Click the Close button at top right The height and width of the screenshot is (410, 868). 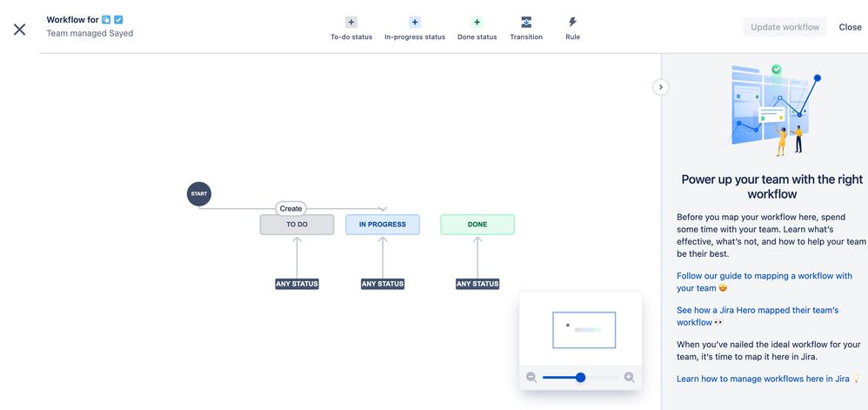[850, 27]
